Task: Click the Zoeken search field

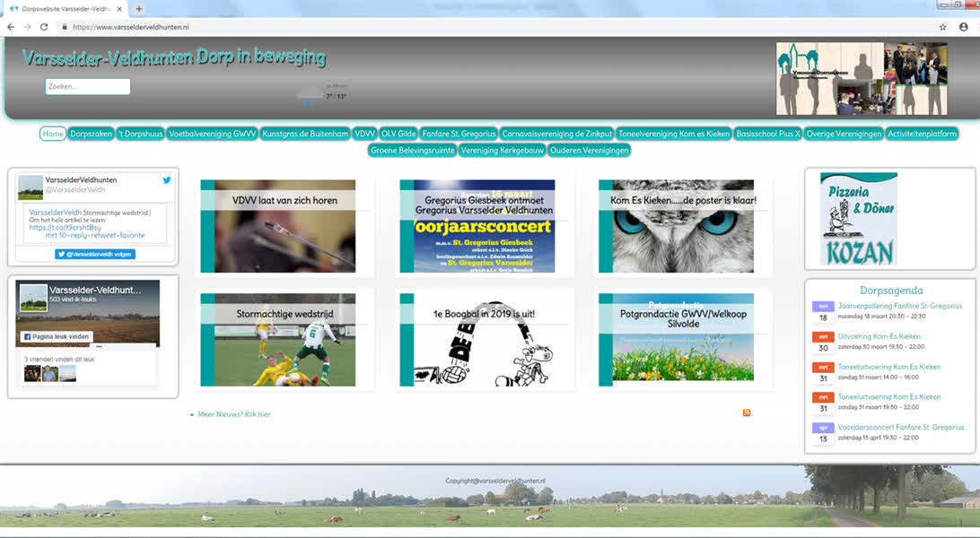Action: click(x=88, y=87)
